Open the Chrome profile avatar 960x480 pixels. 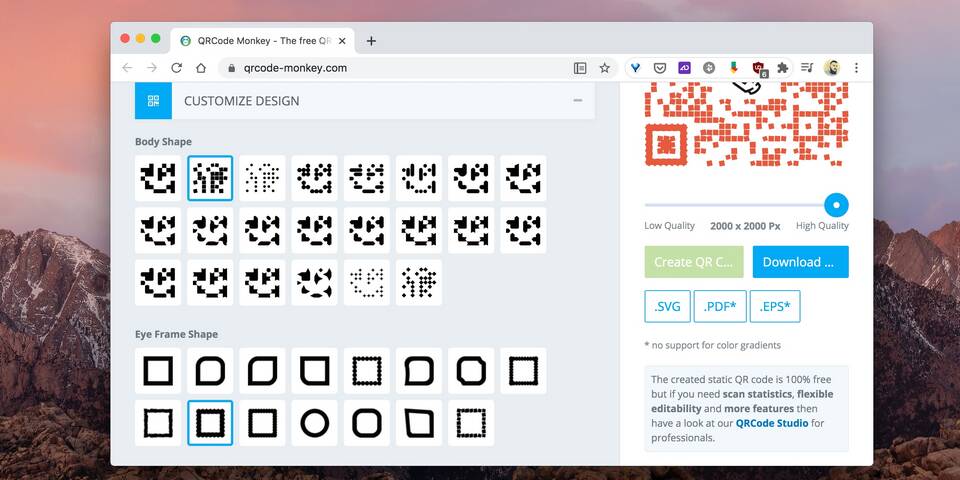pos(832,68)
